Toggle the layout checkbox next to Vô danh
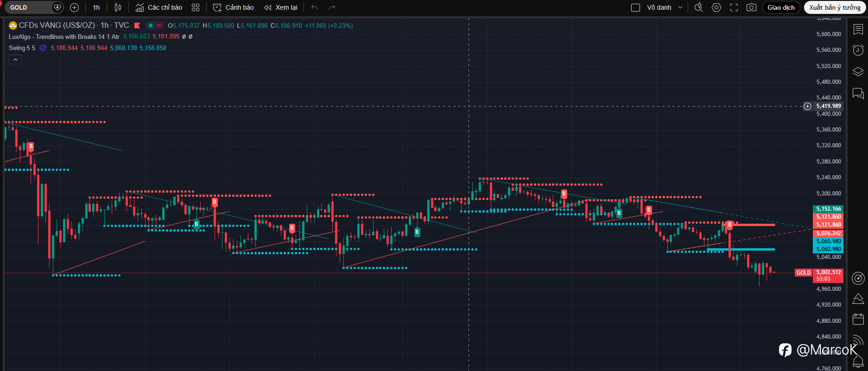The width and height of the screenshot is (868, 371). coord(636,7)
